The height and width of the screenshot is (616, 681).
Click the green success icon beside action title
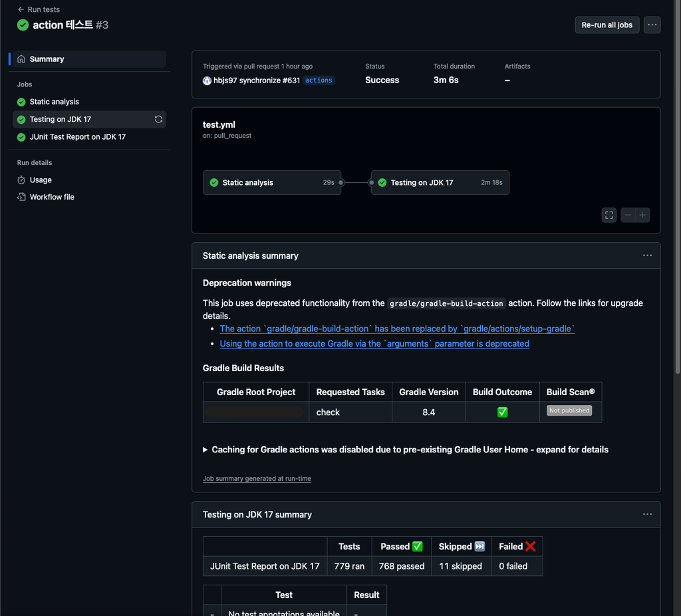pos(23,25)
